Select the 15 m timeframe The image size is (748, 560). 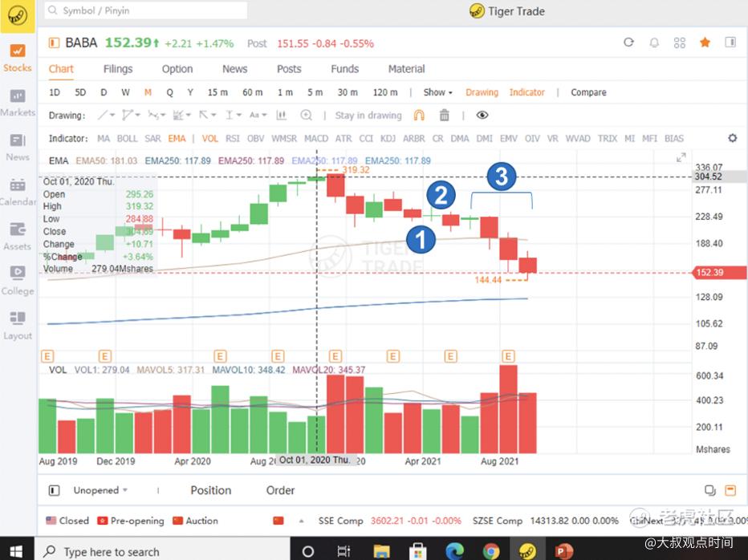coord(217,92)
